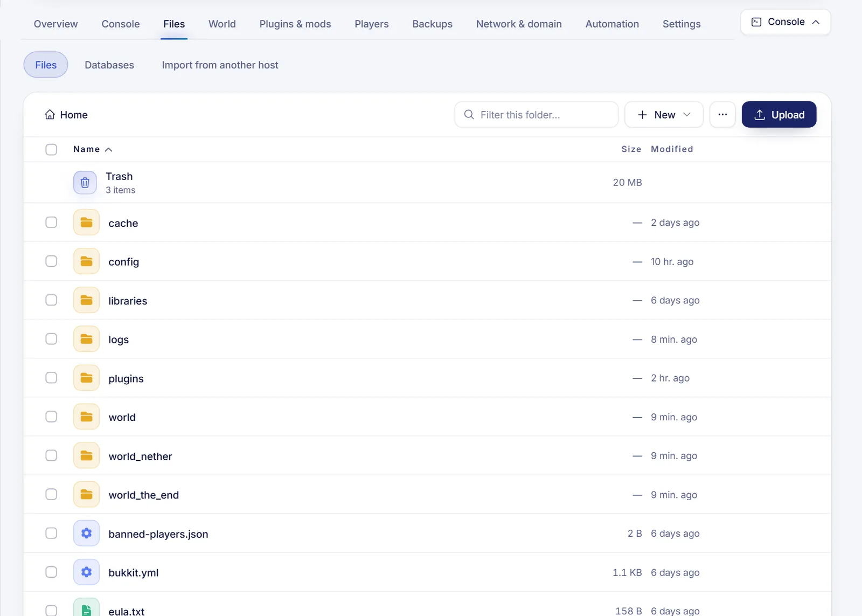Click the world_nether folder icon
Image resolution: width=862 pixels, height=616 pixels.
[86, 455]
